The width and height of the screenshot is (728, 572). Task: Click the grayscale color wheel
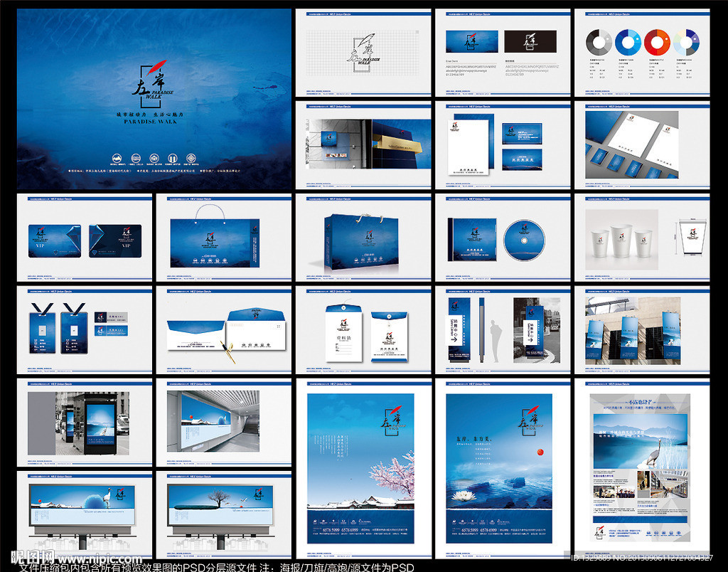(598, 42)
